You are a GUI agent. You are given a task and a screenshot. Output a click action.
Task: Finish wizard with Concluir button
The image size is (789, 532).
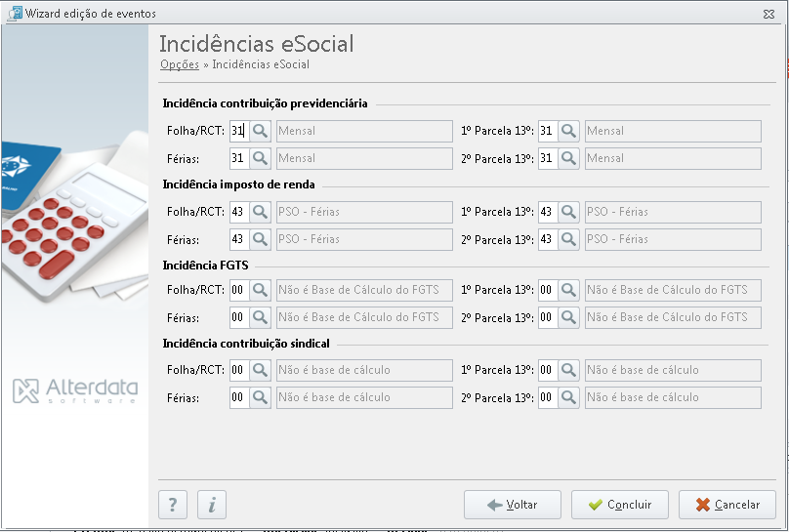tap(620, 505)
